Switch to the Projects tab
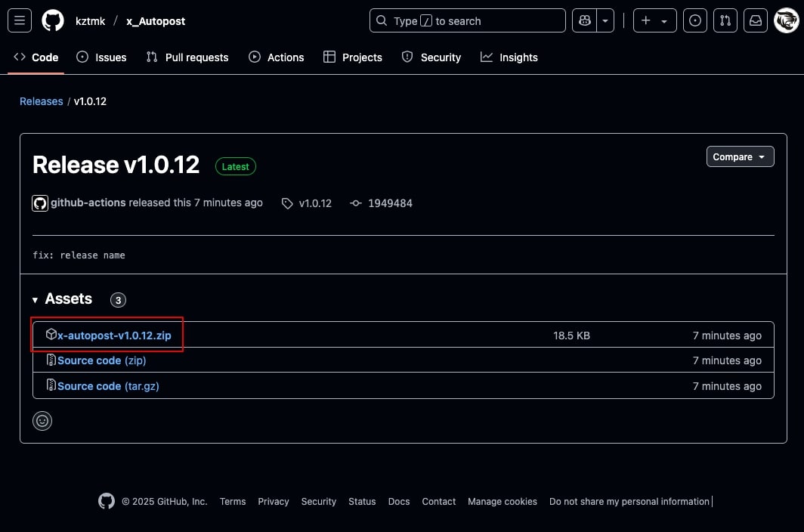This screenshot has width=804, height=532. click(x=353, y=57)
